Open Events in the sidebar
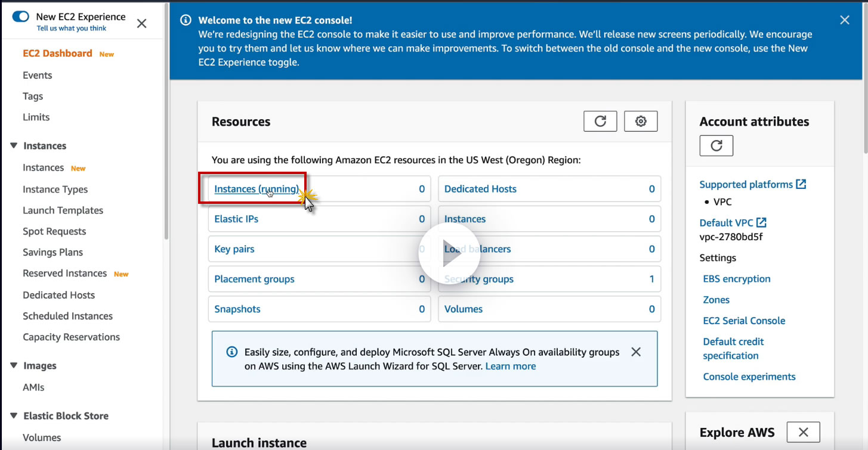The height and width of the screenshot is (450, 868). (38, 76)
